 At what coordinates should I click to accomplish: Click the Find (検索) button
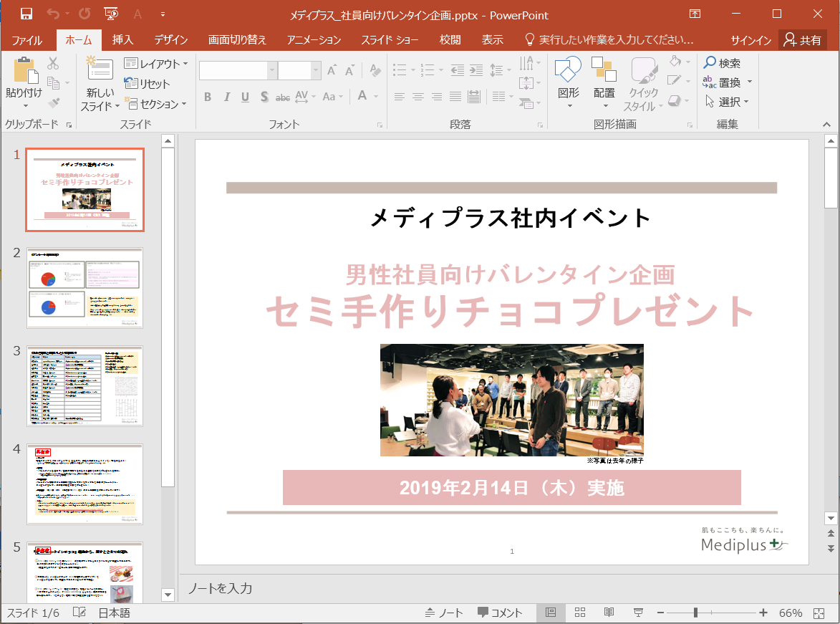click(722, 63)
